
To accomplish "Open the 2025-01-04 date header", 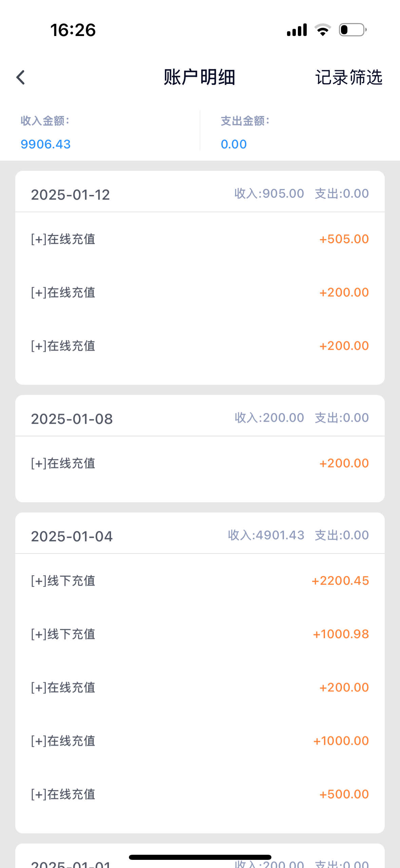I will [72, 537].
